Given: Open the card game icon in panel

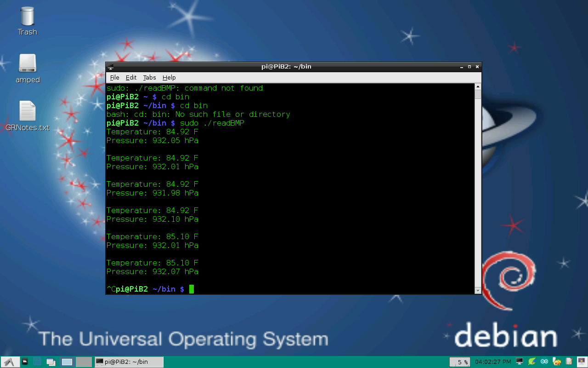Looking at the screenshot, I should click(557, 362).
